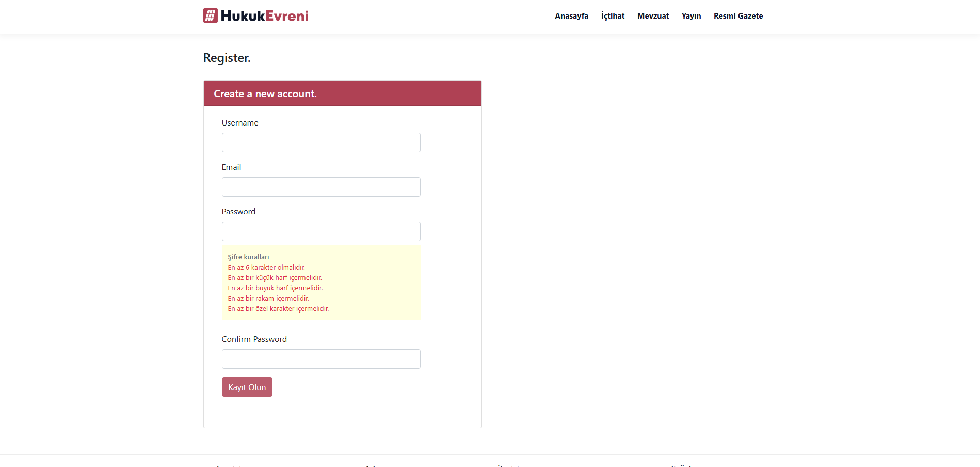
Task: Open the Yayın navigation link
Action: (x=691, y=16)
